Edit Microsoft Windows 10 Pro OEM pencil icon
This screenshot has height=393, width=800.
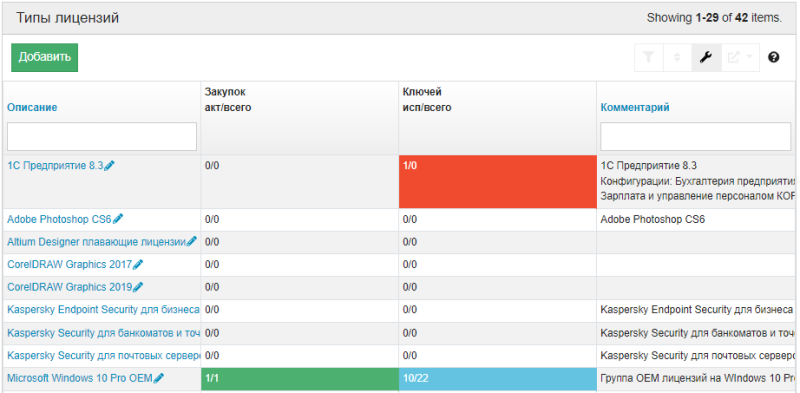click(159, 378)
